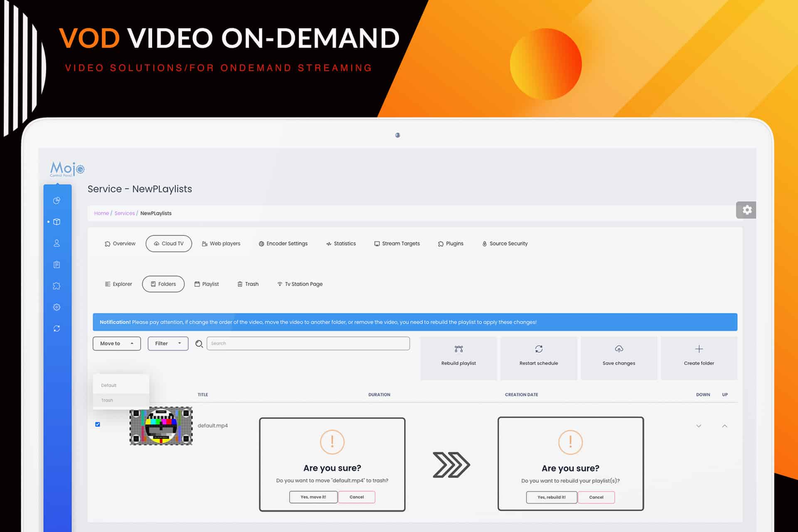
Task: Click the CREATION DATE column header
Action: 521,395
